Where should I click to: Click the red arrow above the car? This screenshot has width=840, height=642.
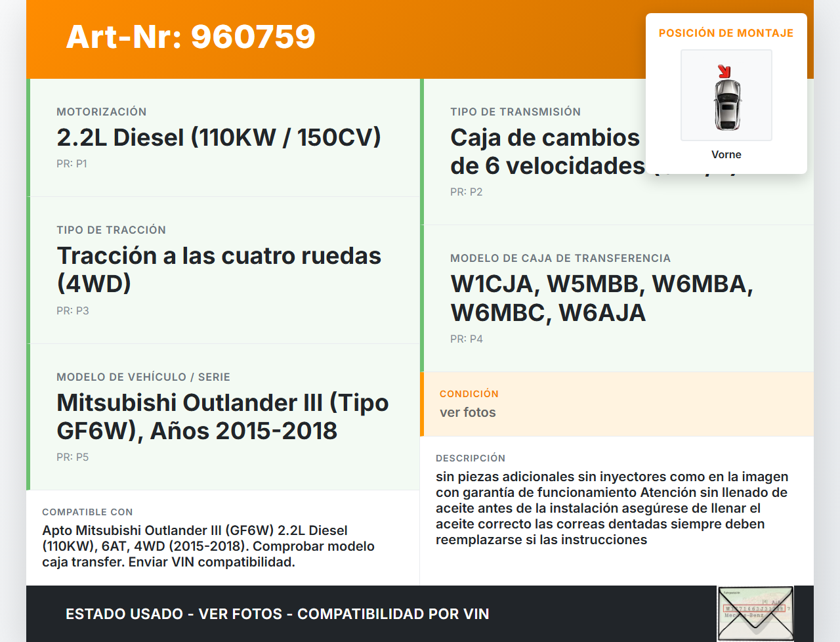[724, 71]
